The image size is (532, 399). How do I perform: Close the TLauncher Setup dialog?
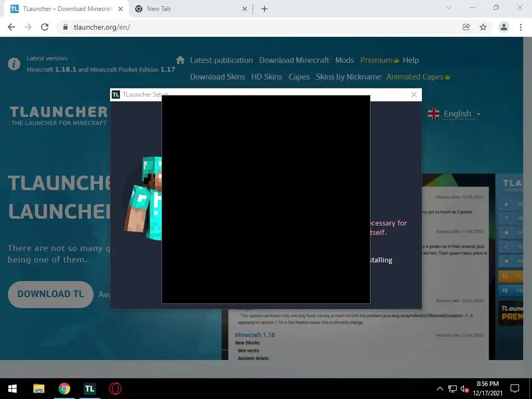414,95
